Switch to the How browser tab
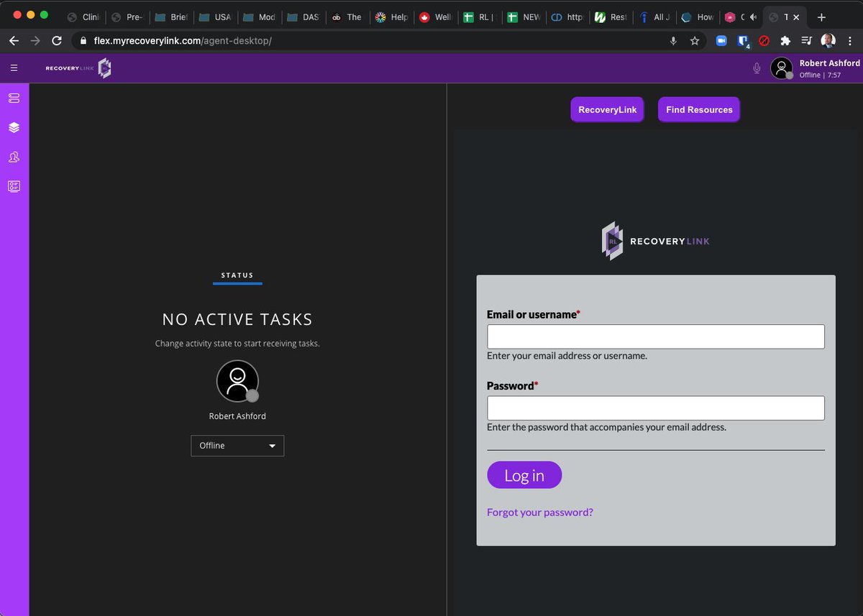 coord(698,17)
